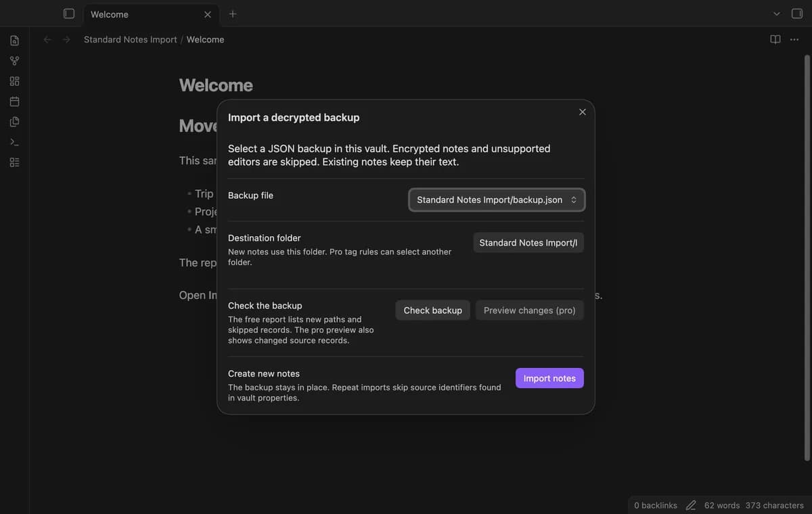Screen dimensions: 812x514
Task: Click Preview changes (pro) button
Action: click(x=530, y=310)
